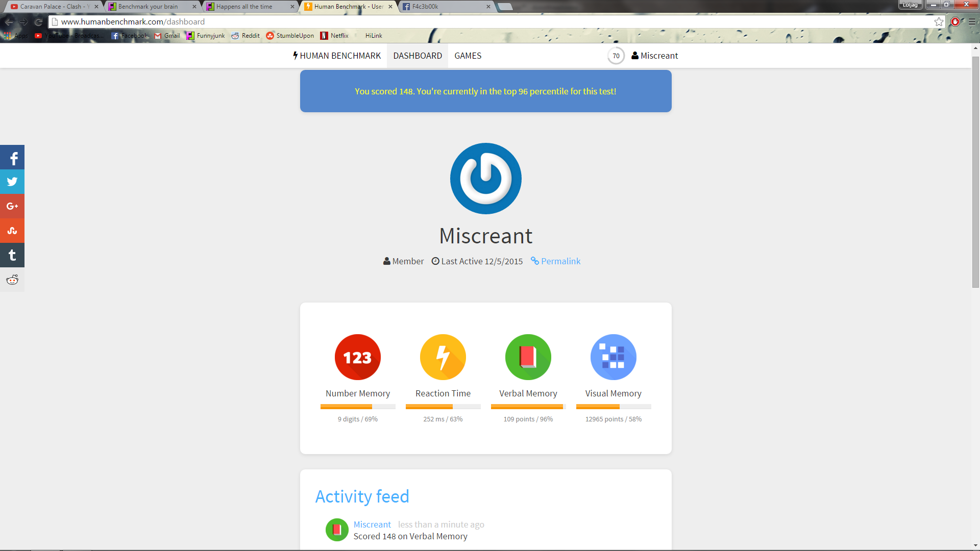Open the Games menu item
This screenshot has height=551, width=980.
pos(468,56)
